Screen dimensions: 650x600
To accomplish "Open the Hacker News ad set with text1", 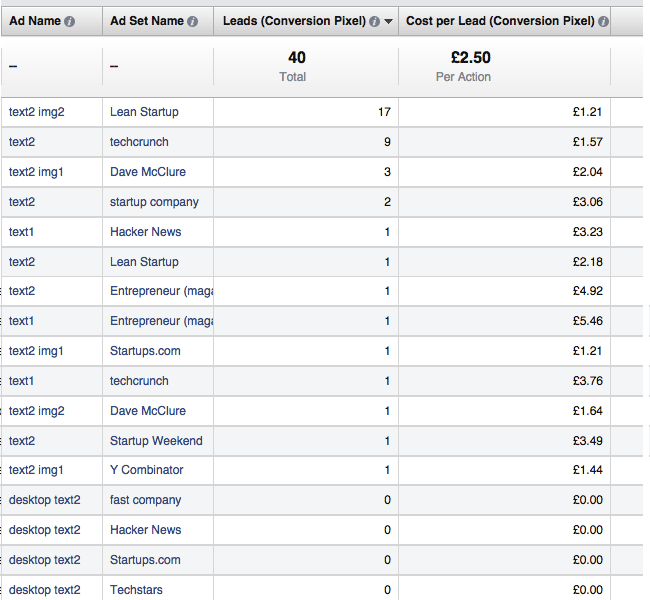I will 146,232.
